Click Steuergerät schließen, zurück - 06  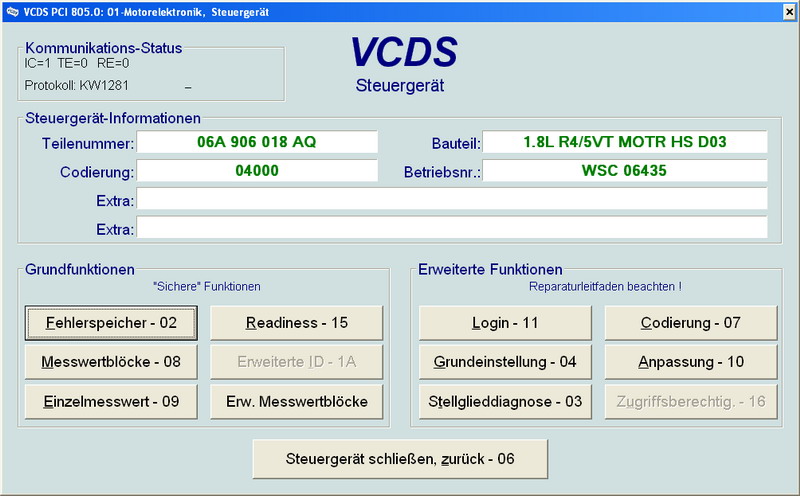(x=400, y=459)
